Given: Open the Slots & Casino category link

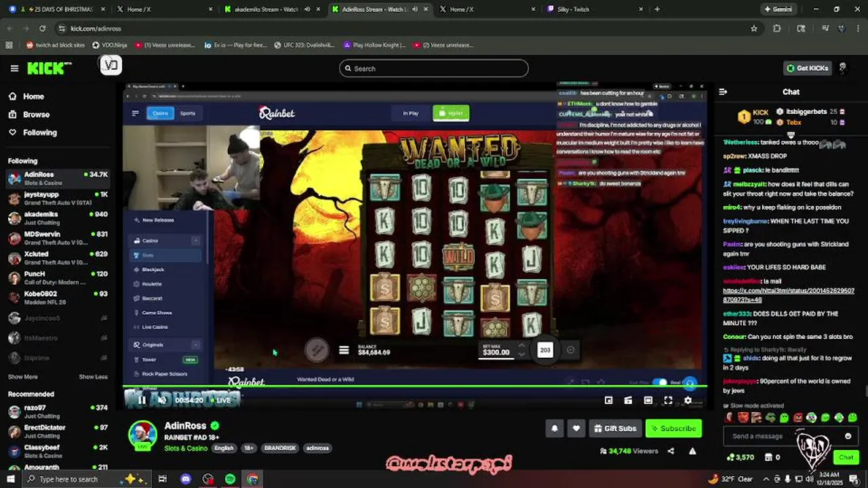Looking at the screenshot, I should 186,448.
